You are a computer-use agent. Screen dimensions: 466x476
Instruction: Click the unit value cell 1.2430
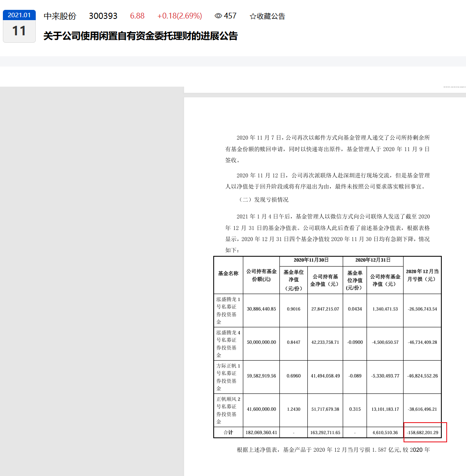click(293, 409)
